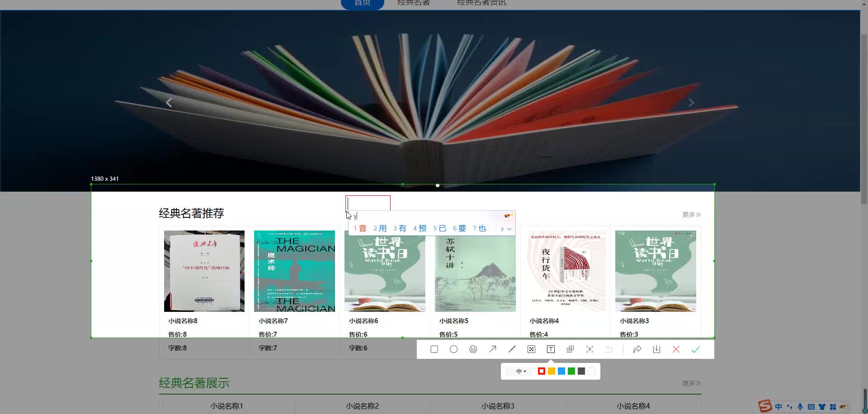Click the 小说名称6 title
The width and height of the screenshot is (868, 414).
pos(364,321)
